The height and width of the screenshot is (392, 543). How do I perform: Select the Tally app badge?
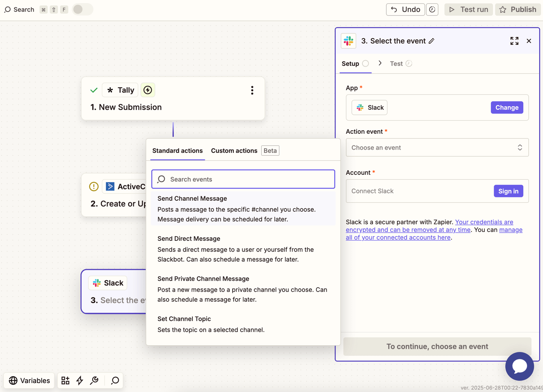point(120,90)
